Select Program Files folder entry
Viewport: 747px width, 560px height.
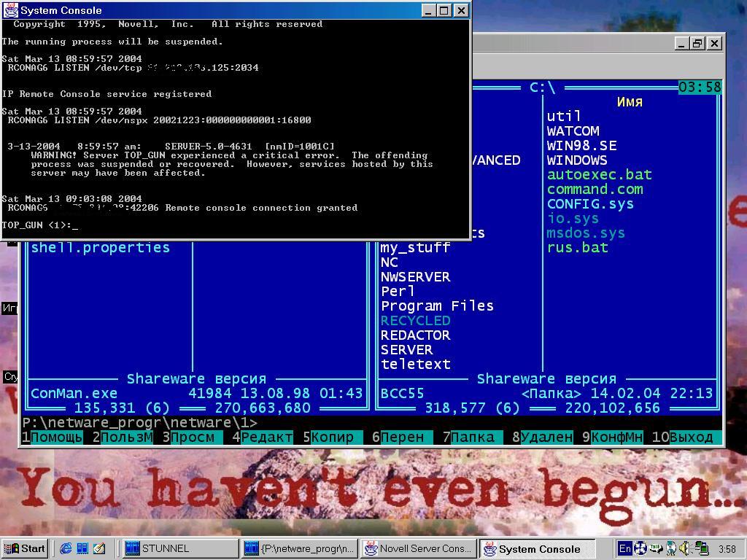[x=437, y=306]
